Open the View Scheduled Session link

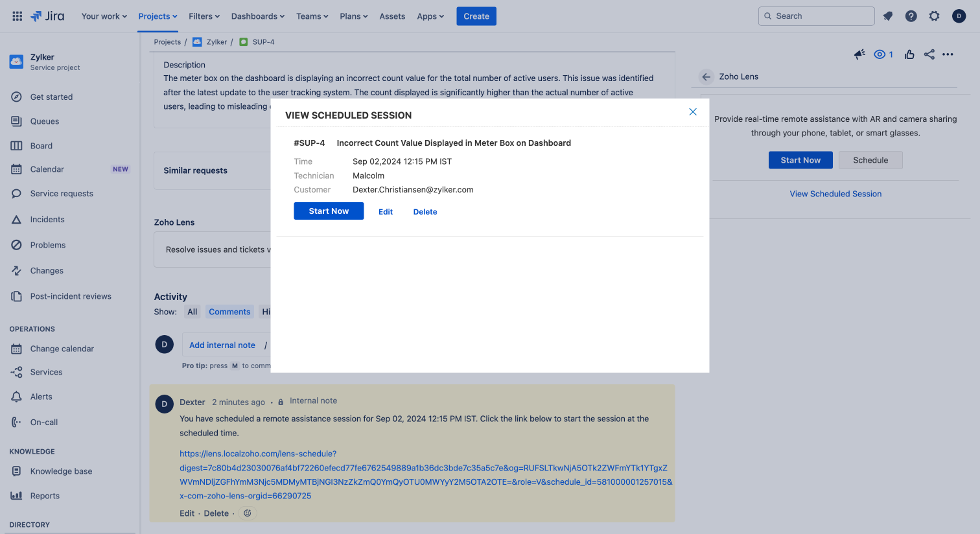835,194
